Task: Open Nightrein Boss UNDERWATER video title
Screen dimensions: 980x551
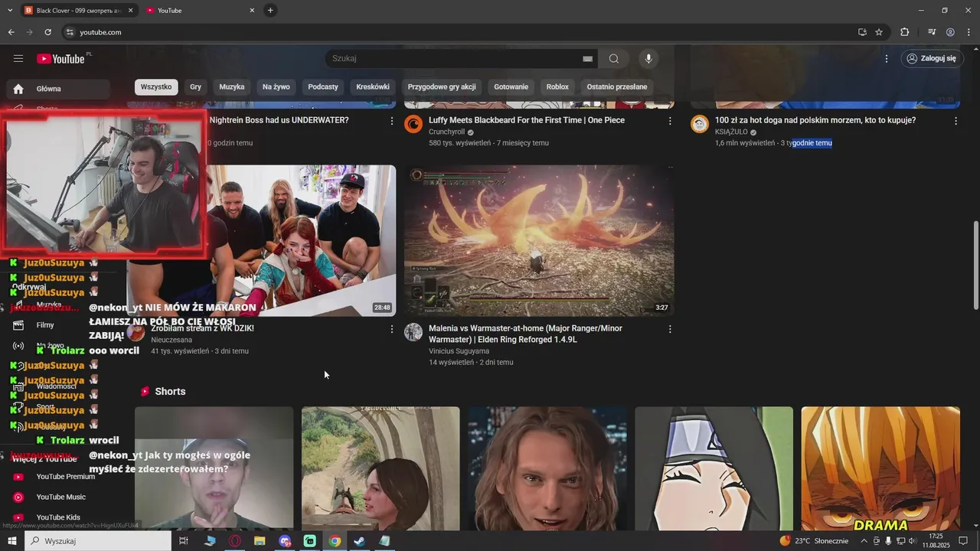Action: [279, 120]
